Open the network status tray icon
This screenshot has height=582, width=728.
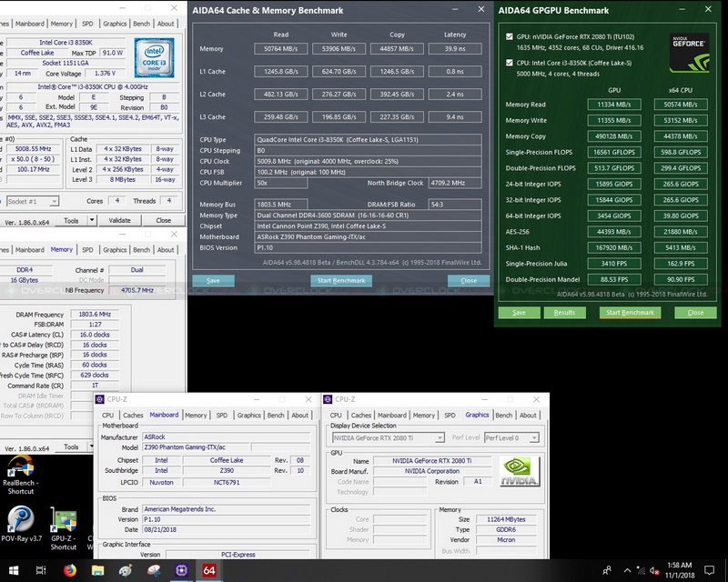click(641, 570)
